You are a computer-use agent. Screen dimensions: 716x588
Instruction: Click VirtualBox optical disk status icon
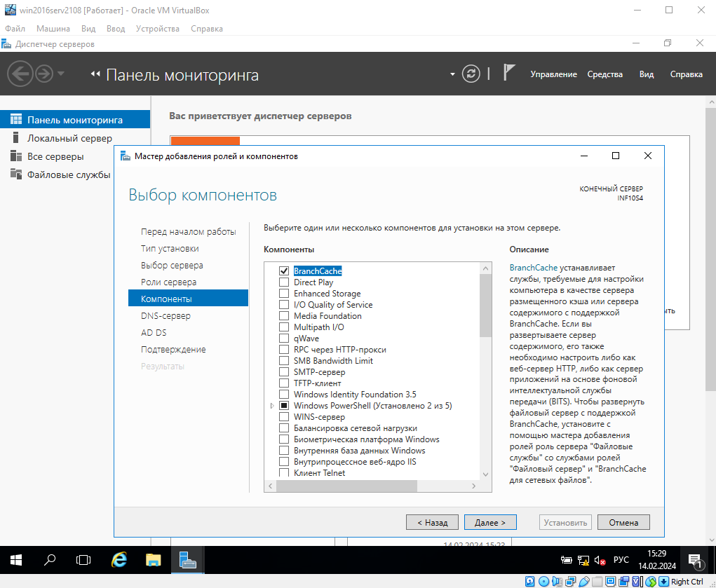click(x=543, y=582)
